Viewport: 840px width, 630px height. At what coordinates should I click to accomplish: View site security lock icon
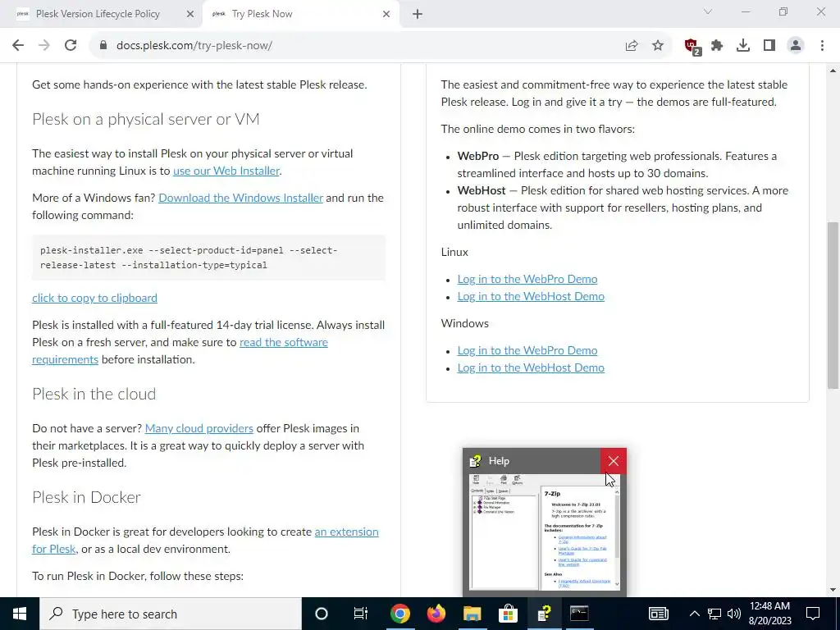[x=103, y=46]
